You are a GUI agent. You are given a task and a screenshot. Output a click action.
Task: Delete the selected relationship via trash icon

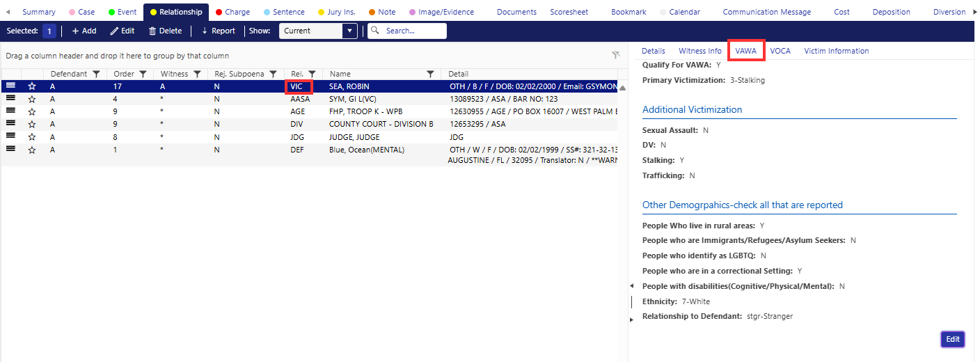[165, 31]
